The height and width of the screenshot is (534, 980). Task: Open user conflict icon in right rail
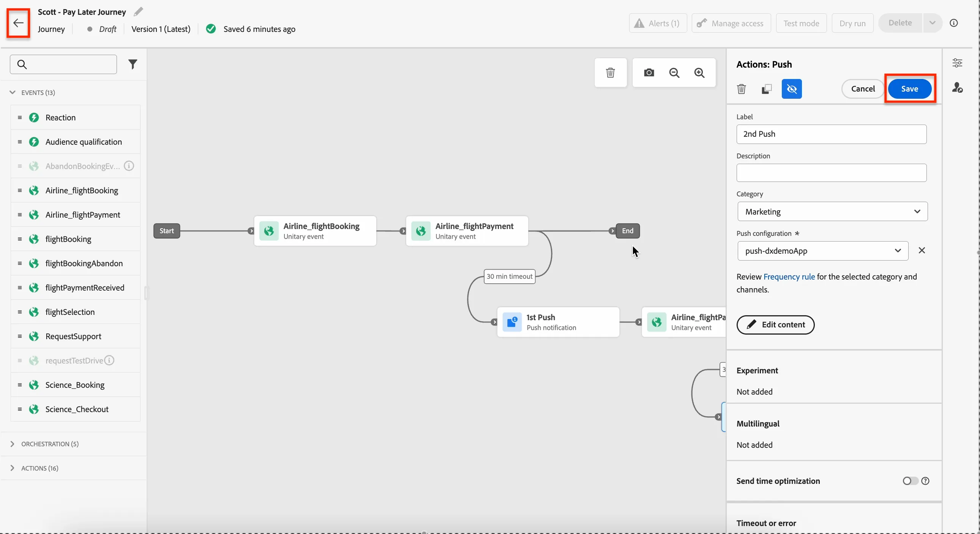957,88
